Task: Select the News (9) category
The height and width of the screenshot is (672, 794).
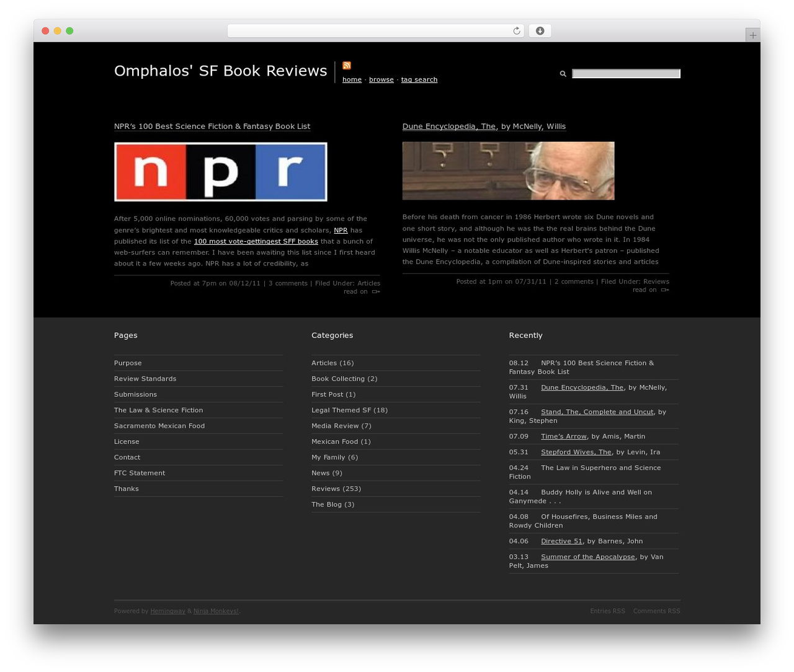Action: [x=327, y=473]
